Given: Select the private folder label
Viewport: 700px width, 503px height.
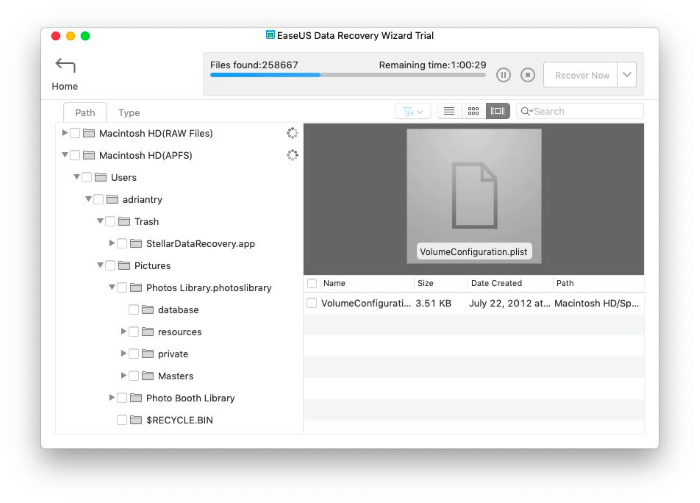Looking at the screenshot, I should 173,354.
